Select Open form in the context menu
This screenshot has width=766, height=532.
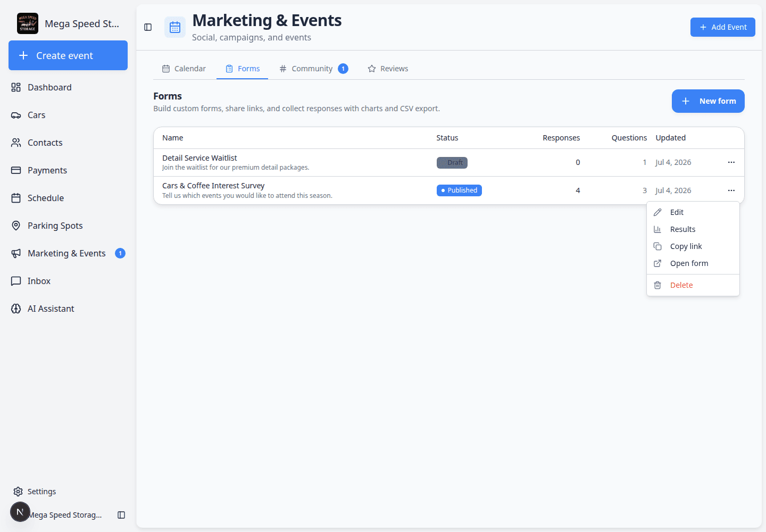click(x=693, y=263)
